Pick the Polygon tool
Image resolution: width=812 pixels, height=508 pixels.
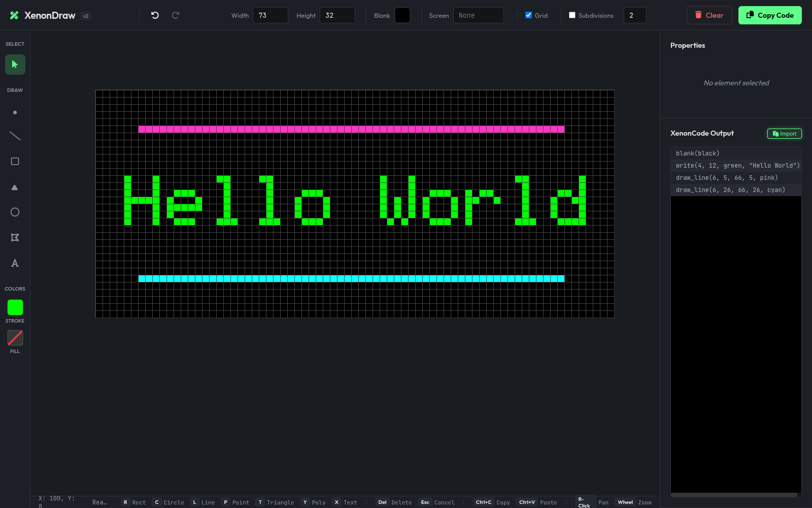[x=15, y=238]
